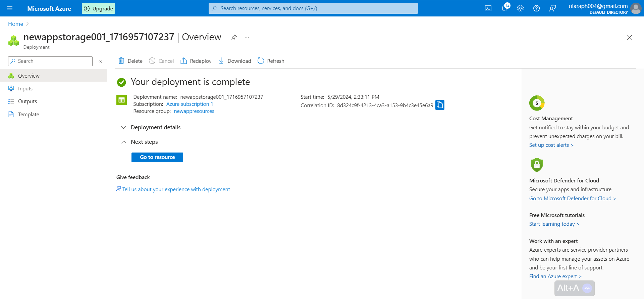Focus the left menu Search field
Image resolution: width=644 pixels, height=299 pixels.
click(x=50, y=61)
